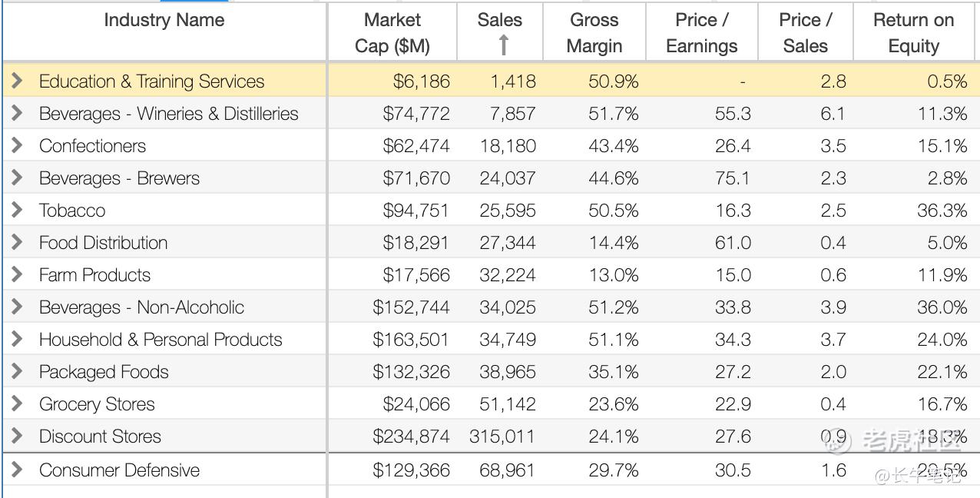Image resolution: width=980 pixels, height=498 pixels.
Task: Expand the Packaged Foods row
Action: [x=17, y=371]
